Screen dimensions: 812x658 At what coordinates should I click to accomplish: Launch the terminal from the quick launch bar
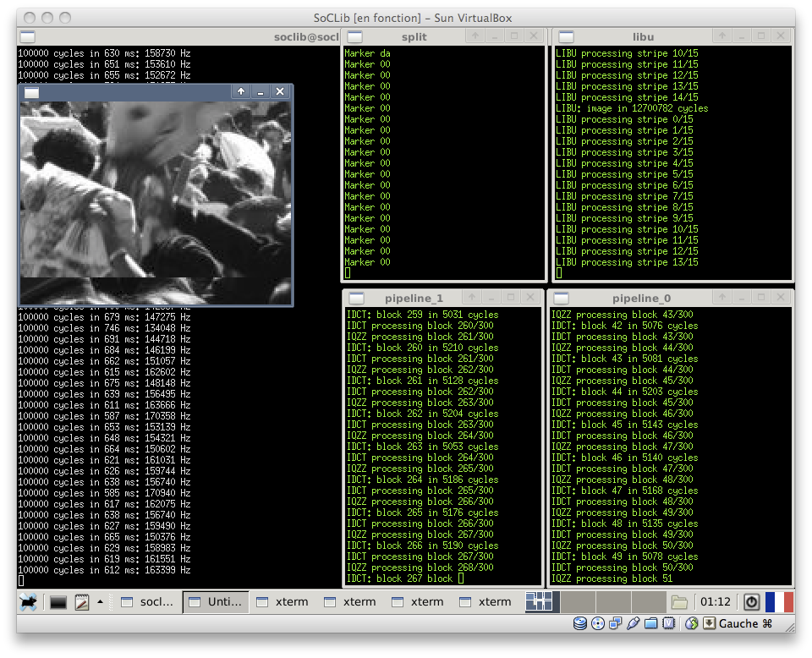58,601
